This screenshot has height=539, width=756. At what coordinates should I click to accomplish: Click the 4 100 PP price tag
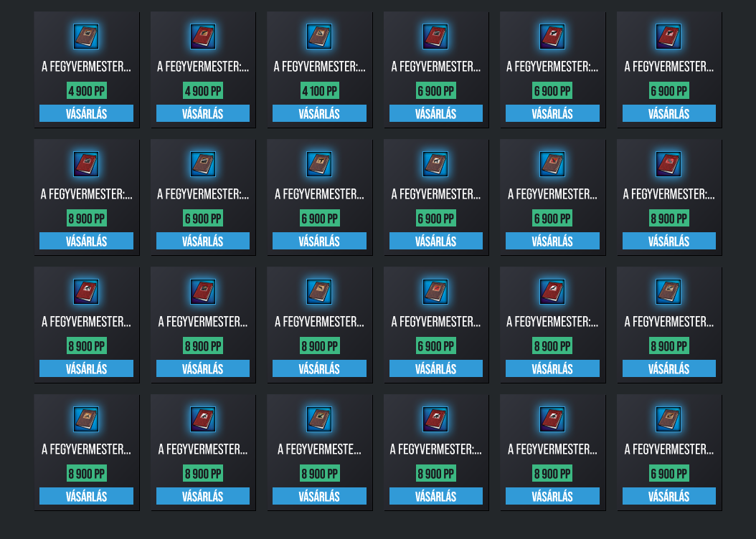coord(319,91)
